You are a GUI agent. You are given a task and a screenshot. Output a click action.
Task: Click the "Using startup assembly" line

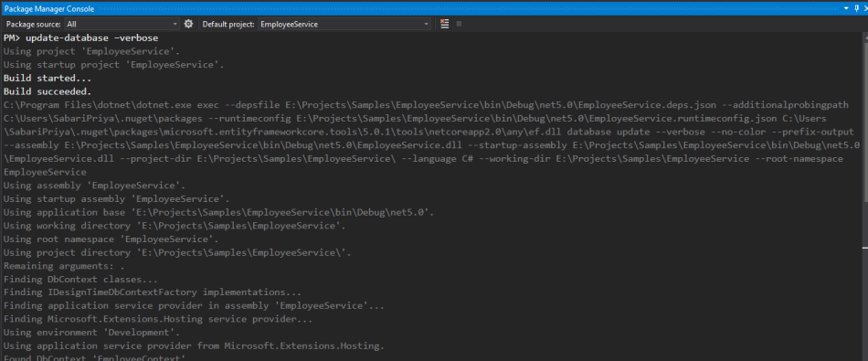tap(116, 198)
